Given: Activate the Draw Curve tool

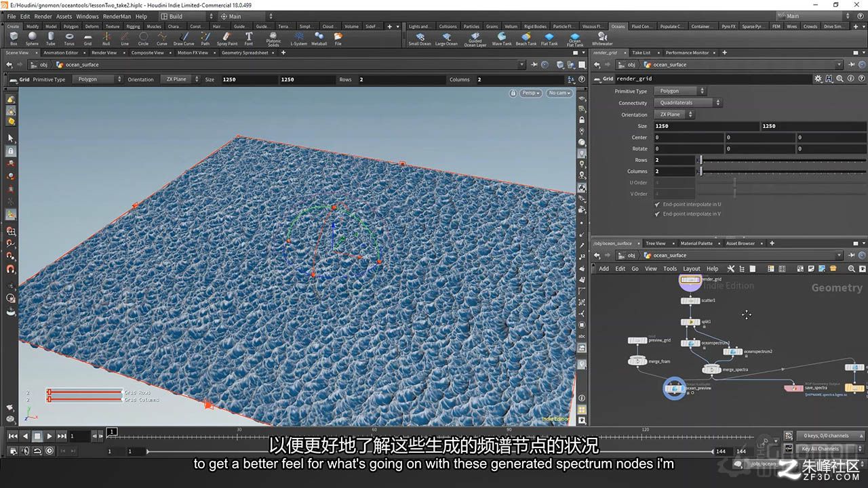Looking at the screenshot, I should (x=184, y=38).
